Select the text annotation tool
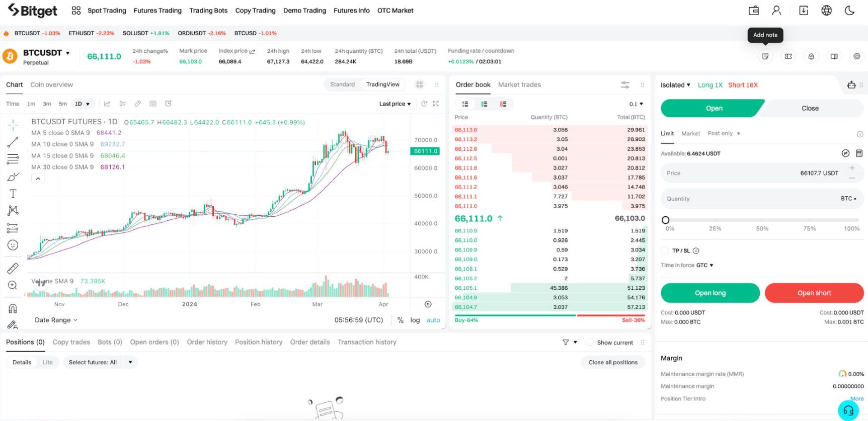This screenshot has height=421, width=868. point(13,194)
